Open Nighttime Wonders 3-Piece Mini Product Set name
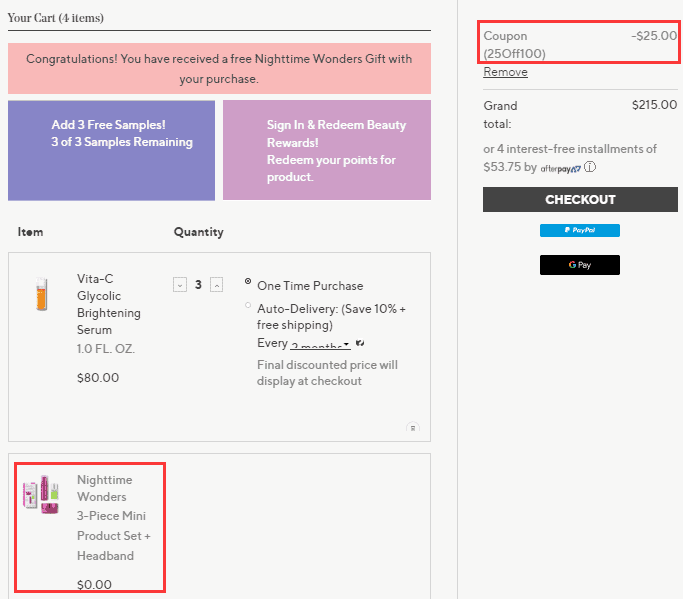Screen dimensions: 683x599 click(x=113, y=518)
